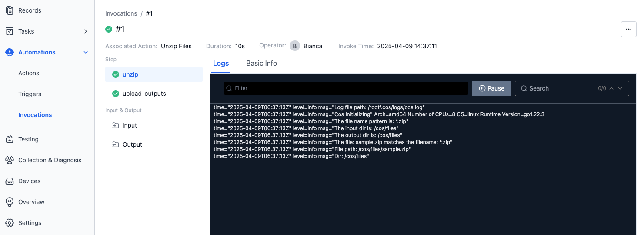Click the magnifier icon in Search box

click(524, 88)
